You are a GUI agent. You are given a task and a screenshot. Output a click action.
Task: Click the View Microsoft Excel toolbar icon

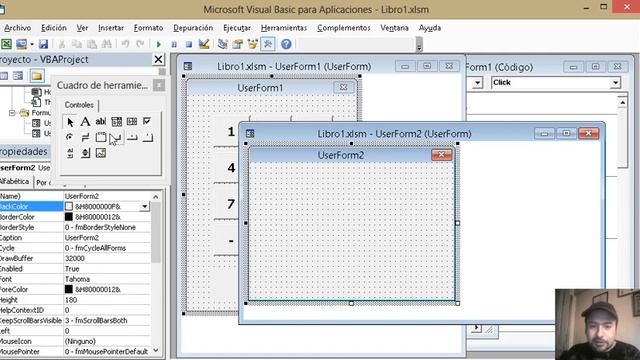pyautogui.click(x=6, y=44)
